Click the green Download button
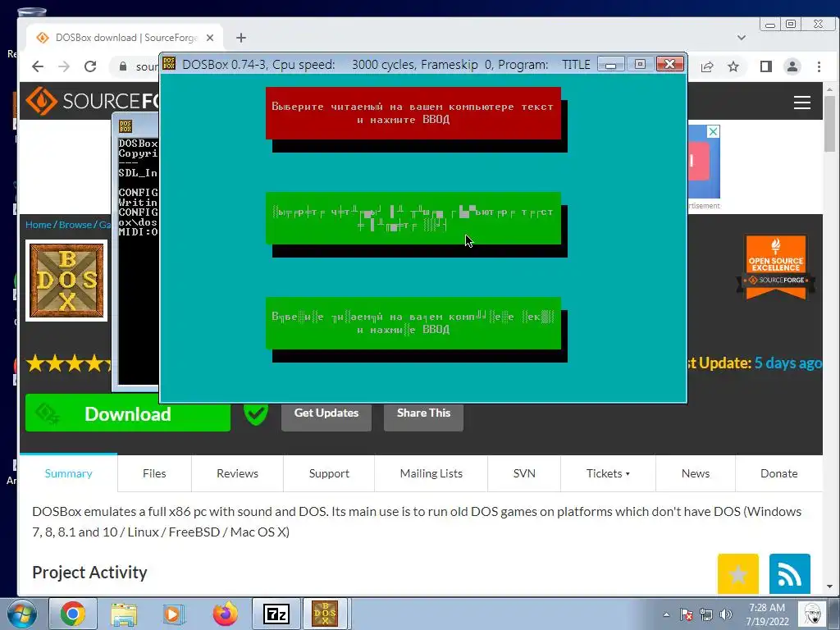 tap(127, 413)
